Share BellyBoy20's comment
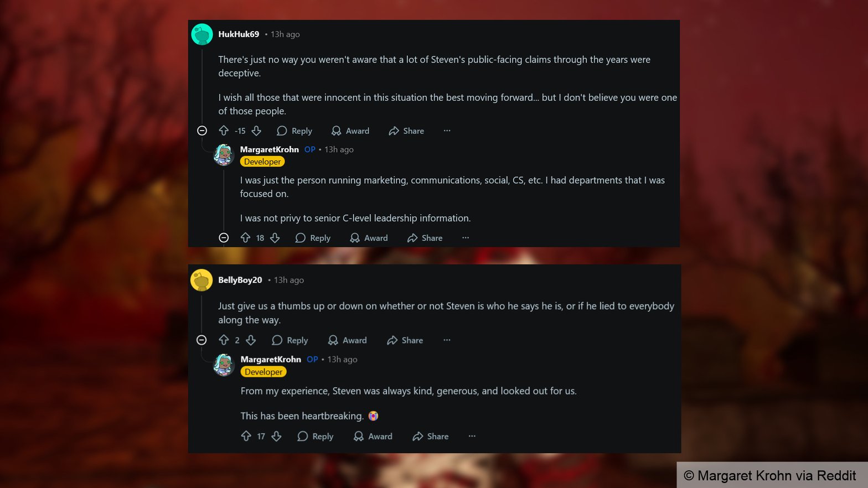 coord(405,340)
